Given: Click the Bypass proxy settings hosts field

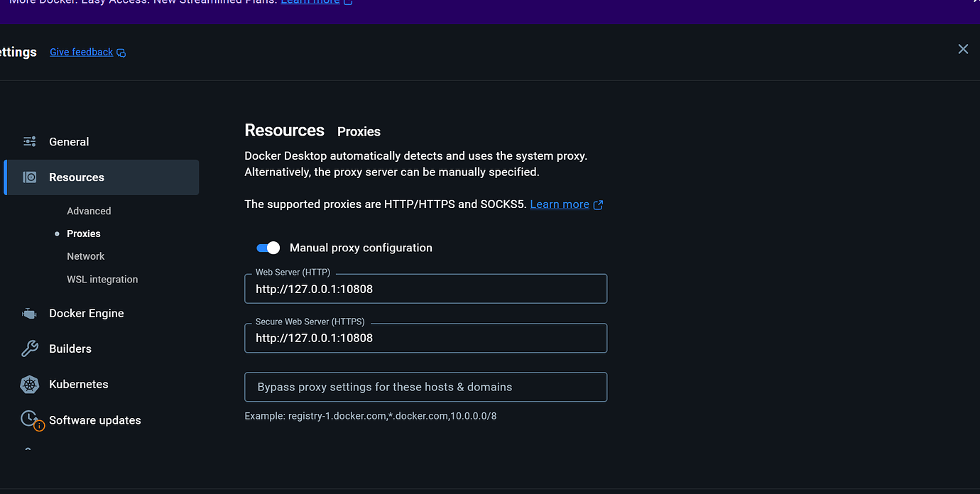Looking at the screenshot, I should (x=425, y=388).
